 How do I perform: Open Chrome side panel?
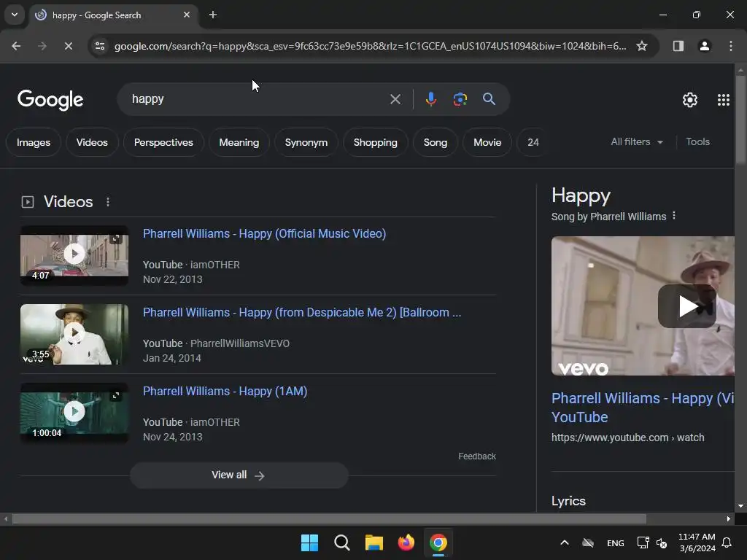[x=678, y=46]
